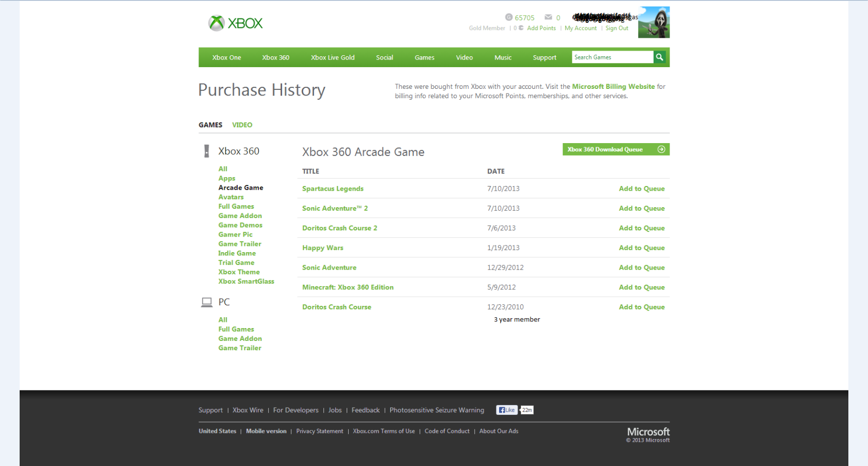Viewport: 868px width, 466px height.
Task: Click the Microsoft logo in footer
Action: pos(648,432)
